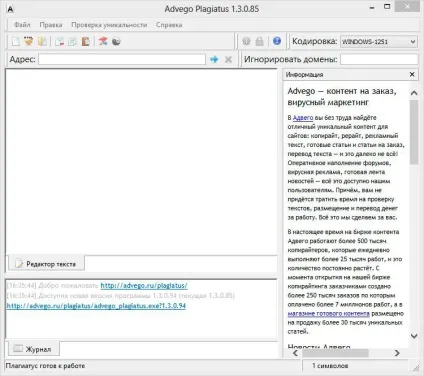Click the Copy toolbar icon
424x376 pixels.
(x=73, y=41)
